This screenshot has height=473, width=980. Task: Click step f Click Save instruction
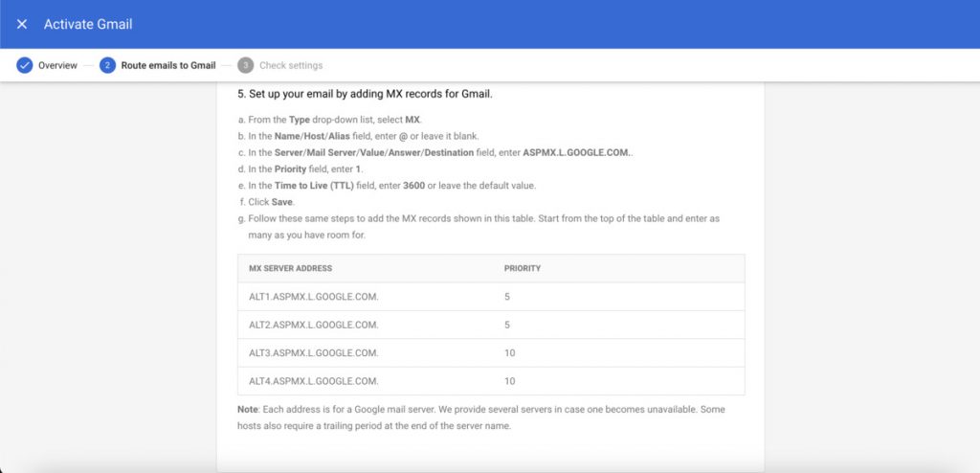266,202
